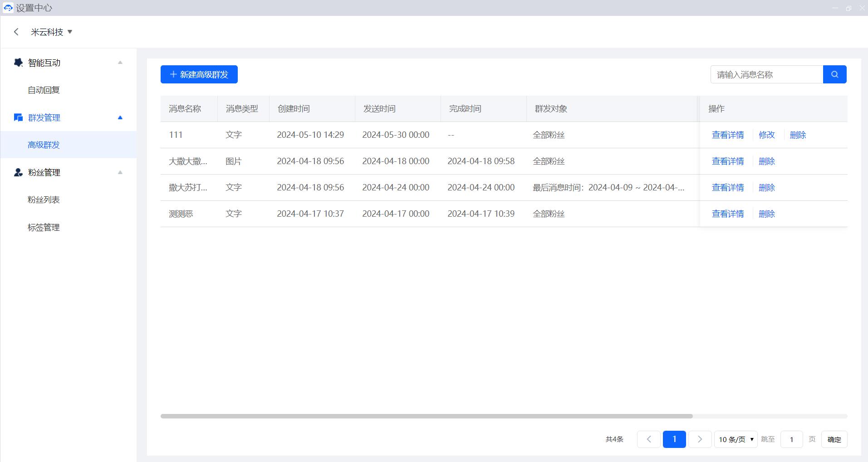Open the 10 条/页 page size dropdown
The width and height of the screenshot is (868, 462).
[x=736, y=439]
